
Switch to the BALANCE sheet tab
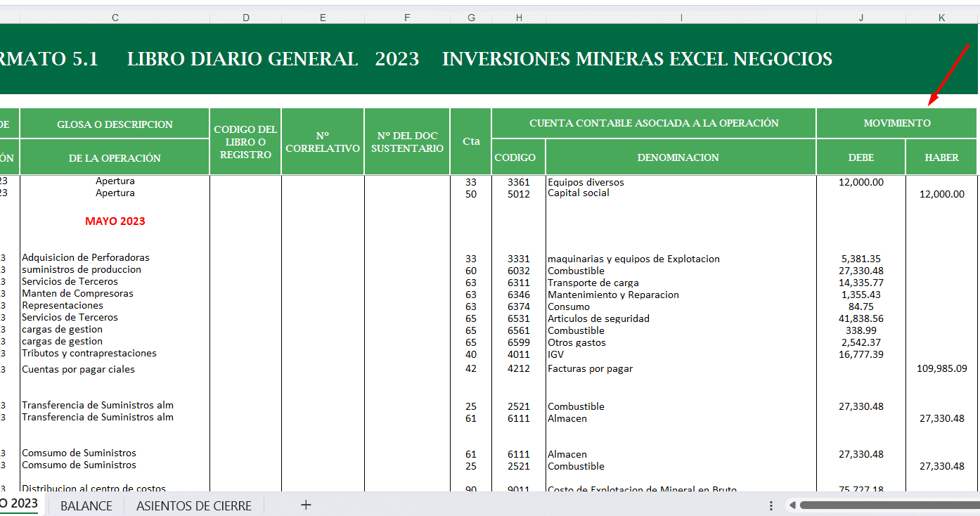(86, 505)
